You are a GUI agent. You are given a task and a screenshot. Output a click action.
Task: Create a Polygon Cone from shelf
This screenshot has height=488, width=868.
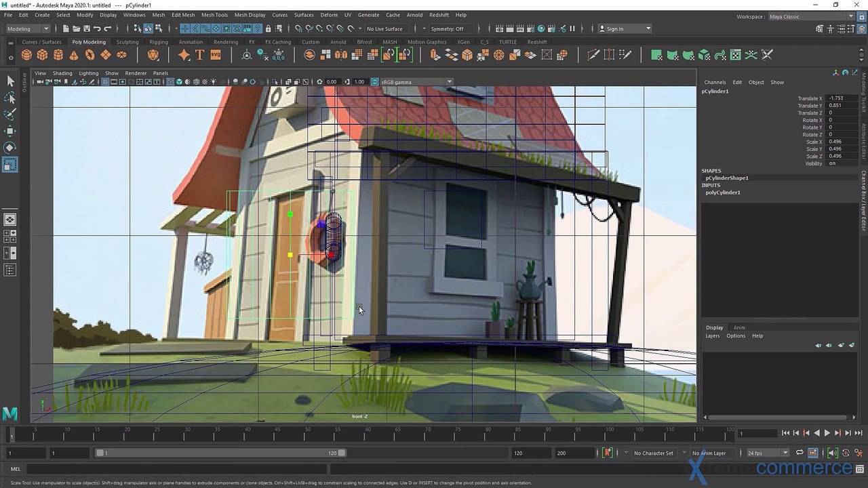pos(74,55)
